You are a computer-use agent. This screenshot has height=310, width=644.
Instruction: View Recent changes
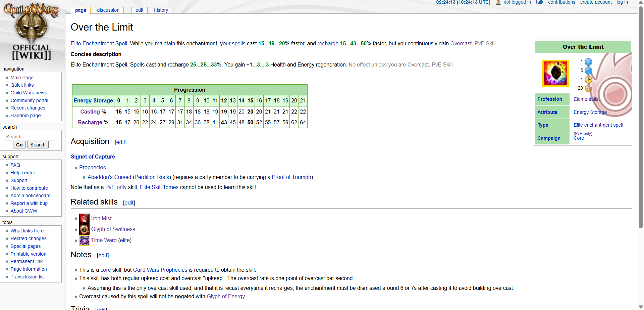28,108
